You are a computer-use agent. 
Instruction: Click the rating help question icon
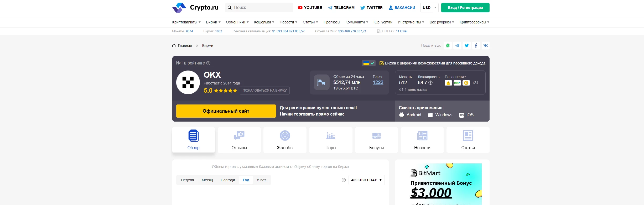[208, 63]
